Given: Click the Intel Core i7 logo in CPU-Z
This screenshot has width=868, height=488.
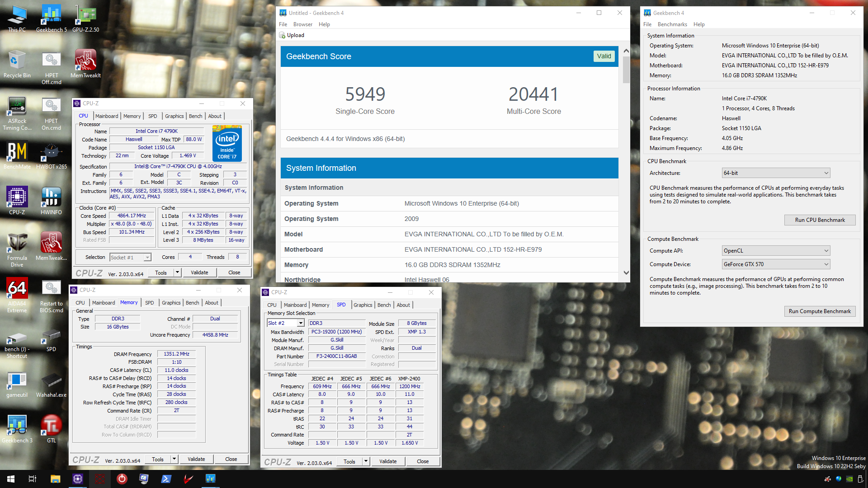Looking at the screenshot, I should click(227, 144).
